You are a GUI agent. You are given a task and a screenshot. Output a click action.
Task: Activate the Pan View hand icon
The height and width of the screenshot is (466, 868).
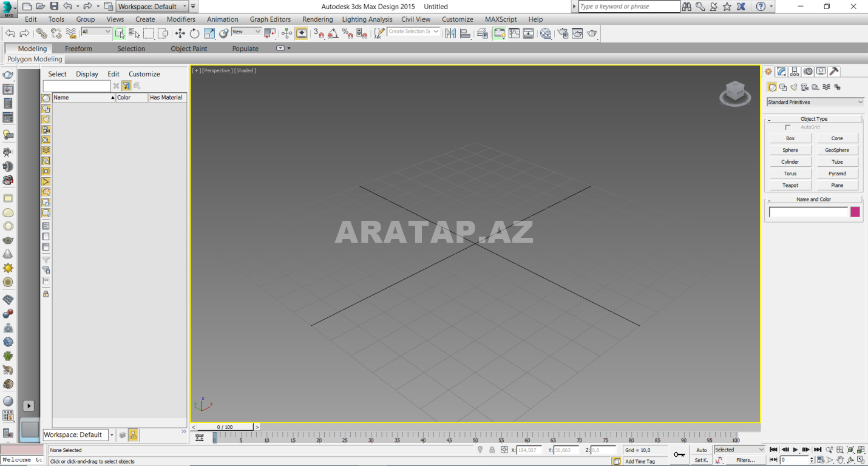click(x=840, y=461)
